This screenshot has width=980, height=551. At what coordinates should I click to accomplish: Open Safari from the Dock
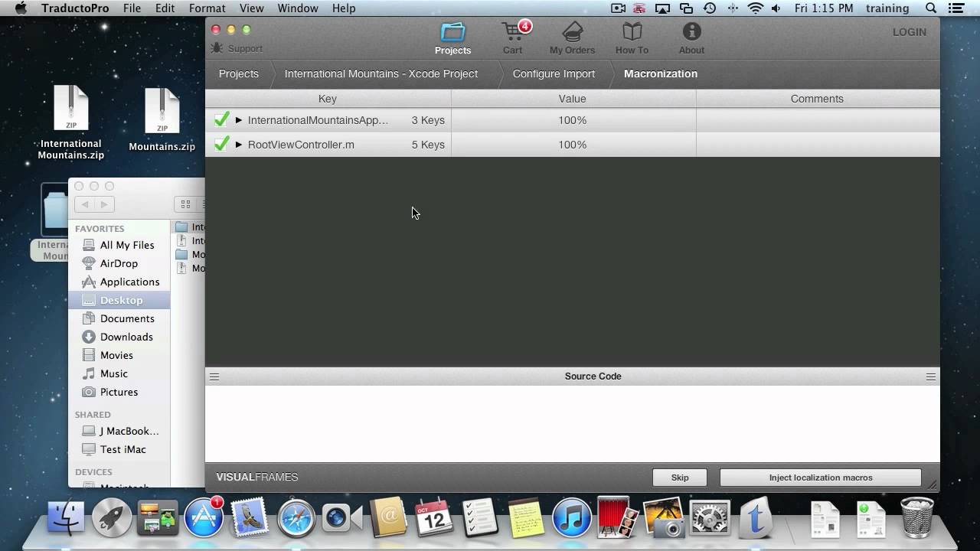pyautogui.click(x=296, y=518)
